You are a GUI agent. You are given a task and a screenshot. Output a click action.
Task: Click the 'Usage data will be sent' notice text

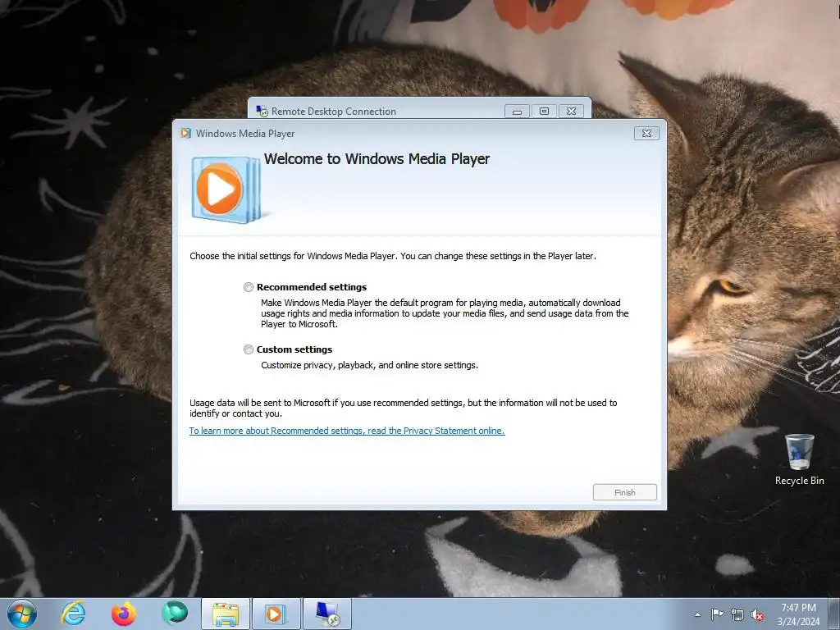(x=404, y=409)
